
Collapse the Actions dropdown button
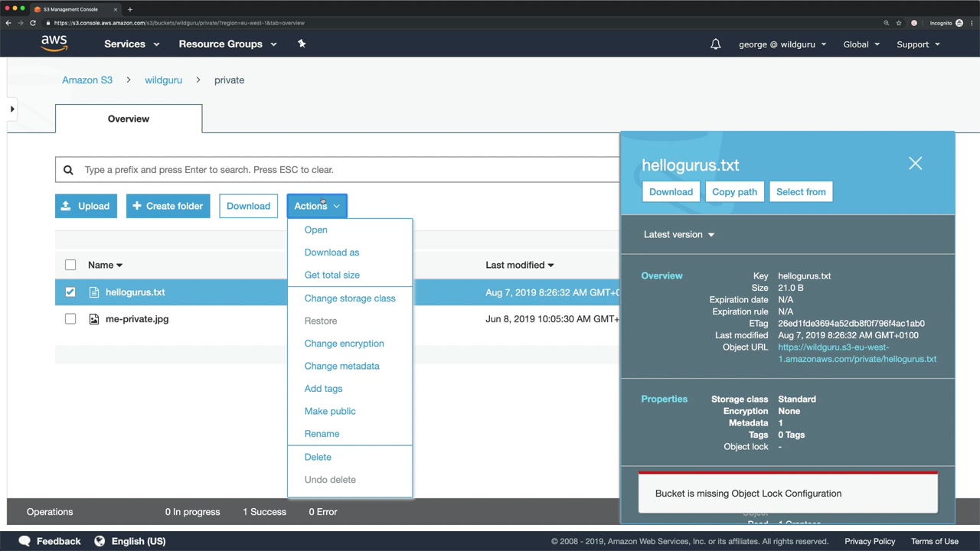tap(317, 206)
